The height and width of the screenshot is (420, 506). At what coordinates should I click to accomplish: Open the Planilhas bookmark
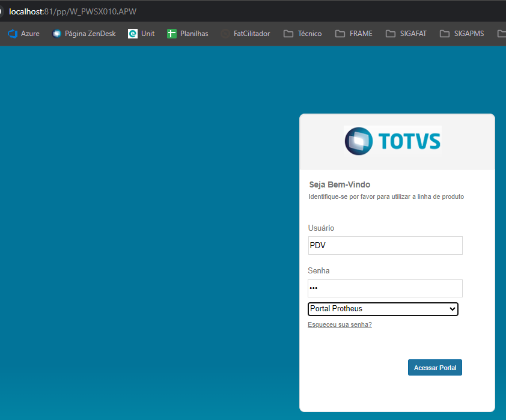point(187,34)
